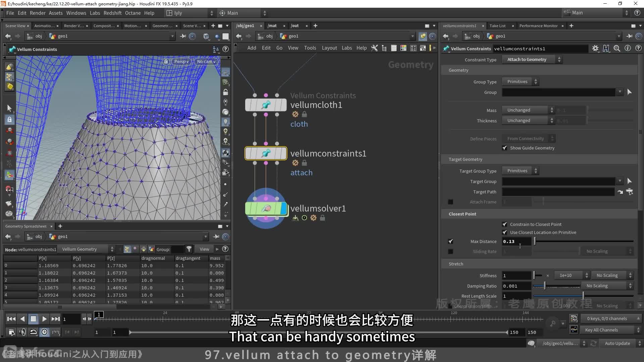Click the parameter gear settings icon
Image resolution: width=644 pixels, height=362 pixels.
[x=595, y=48]
